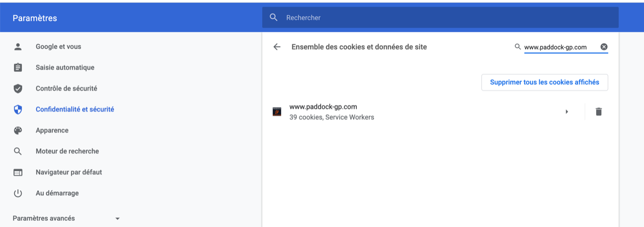Click the palette icon for Apparence
Image resolution: width=644 pixels, height=227 pixels.
(18, 130)
